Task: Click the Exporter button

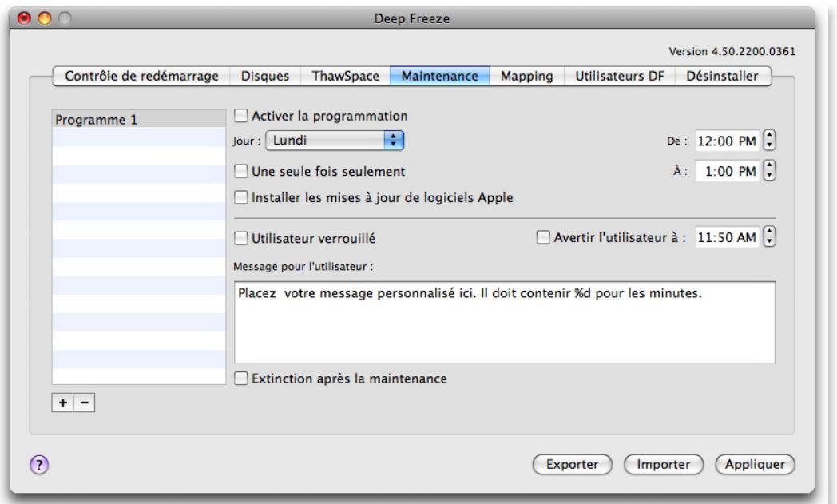Action: point(572,465)
